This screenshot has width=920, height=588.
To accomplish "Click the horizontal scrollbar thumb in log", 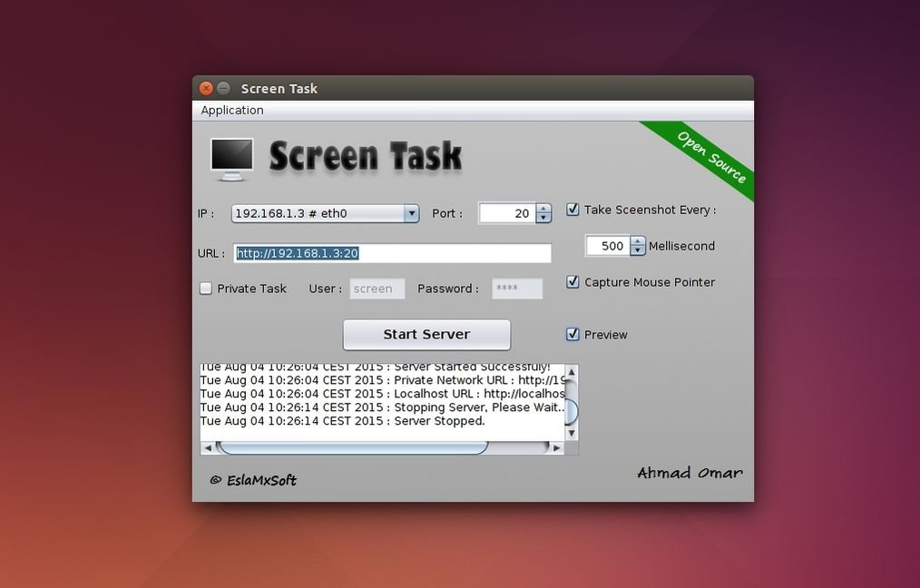I will click(x=354, y=447).
